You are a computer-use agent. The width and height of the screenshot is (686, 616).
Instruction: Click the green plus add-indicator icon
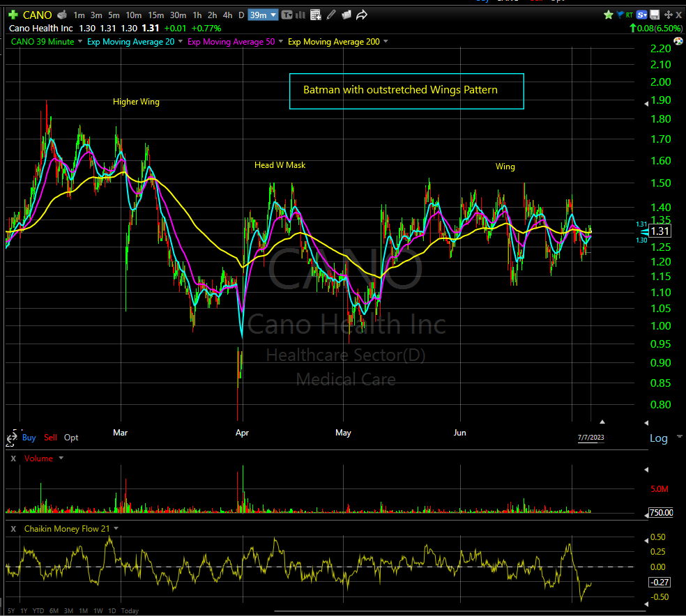(x=13, y=15)
